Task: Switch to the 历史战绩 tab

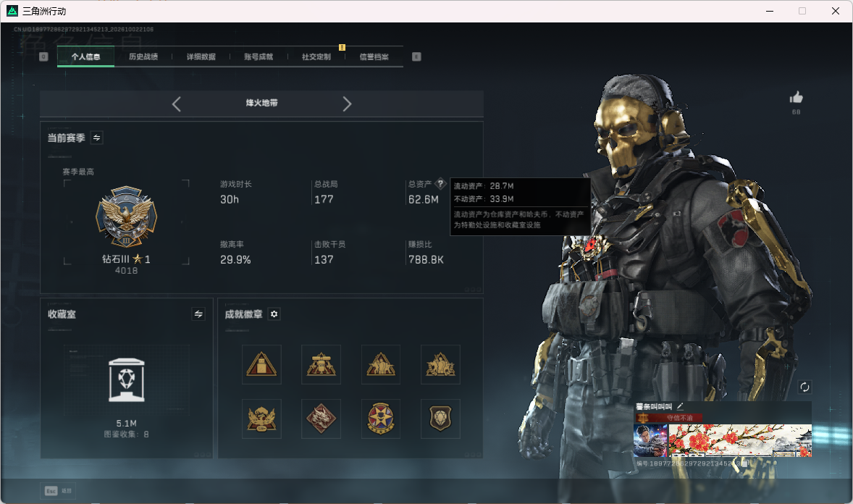Action: pyautogui.click(x=143, y=56)
